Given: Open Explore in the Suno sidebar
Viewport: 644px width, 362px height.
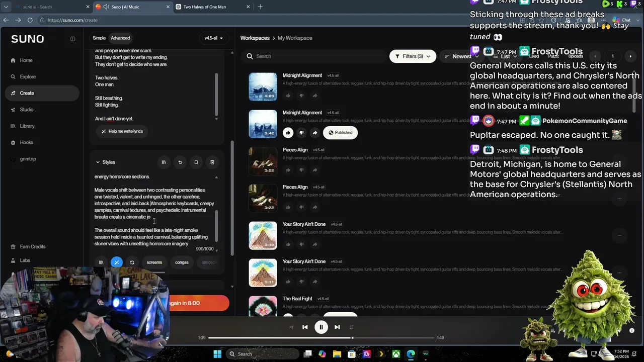Looking at the screenshot, I should (28, 77).
